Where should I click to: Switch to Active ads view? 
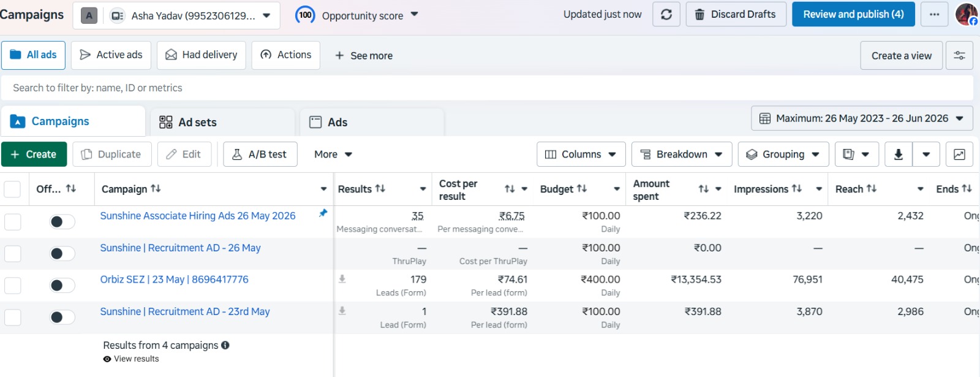tap(111, 55)
